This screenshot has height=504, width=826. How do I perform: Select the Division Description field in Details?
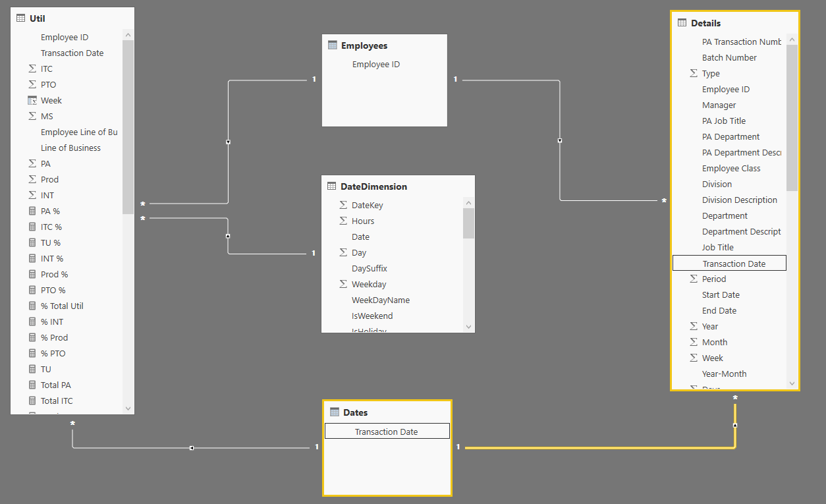coord(739,200)
